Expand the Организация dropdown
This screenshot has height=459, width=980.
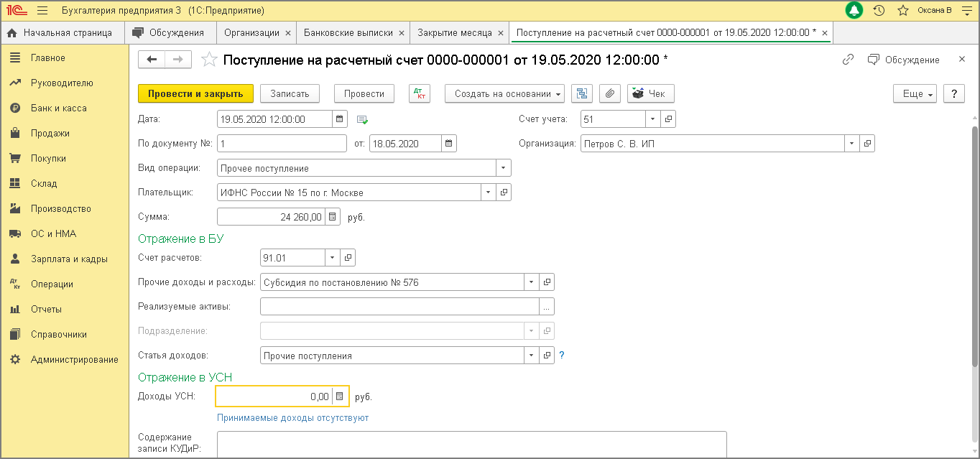(x=852, y=144)
